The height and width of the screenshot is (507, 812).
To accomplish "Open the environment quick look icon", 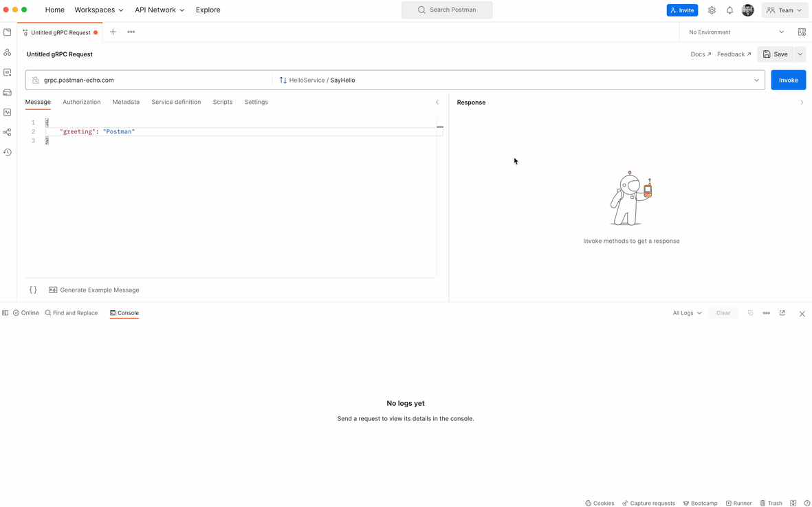I will tap(802, 32).
